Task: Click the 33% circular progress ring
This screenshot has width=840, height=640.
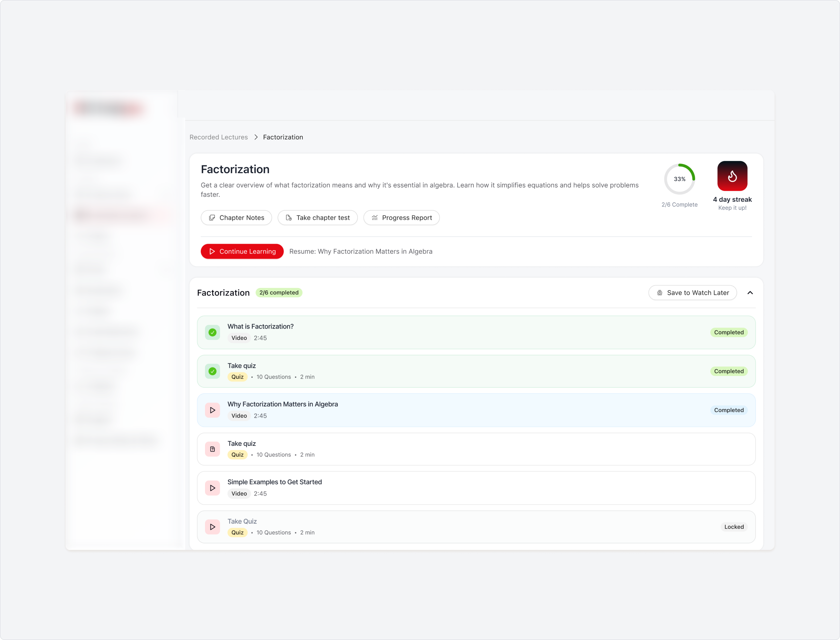Action: click(x=679, y=179)
